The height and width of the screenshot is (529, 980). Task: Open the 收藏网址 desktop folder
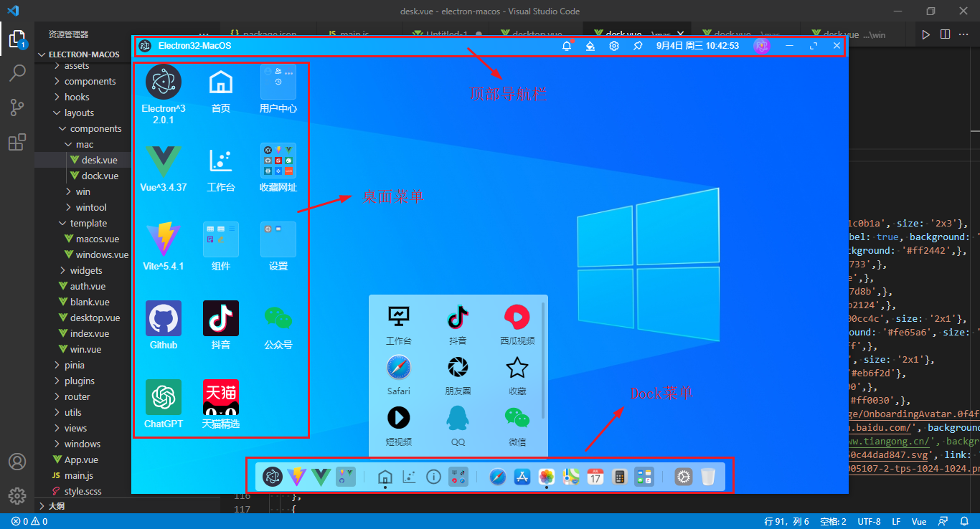click(278, 161)
